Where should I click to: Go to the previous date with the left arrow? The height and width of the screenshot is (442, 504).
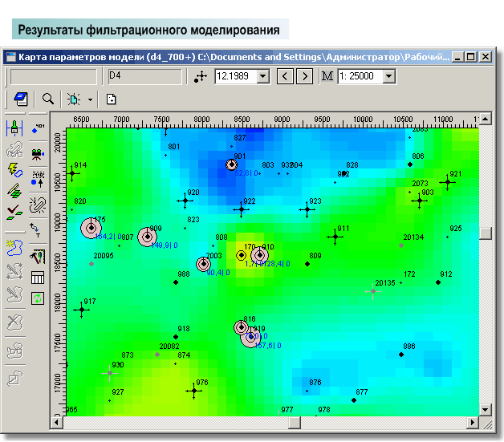tap(285, 76)
